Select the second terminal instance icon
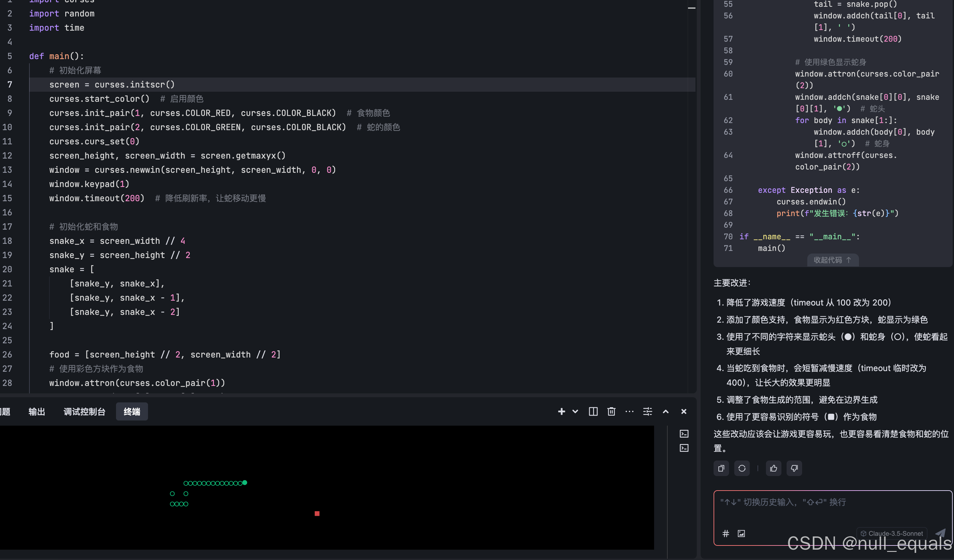Screen dimensions: 954x560 pyautogui.click(x=684, y=448)
